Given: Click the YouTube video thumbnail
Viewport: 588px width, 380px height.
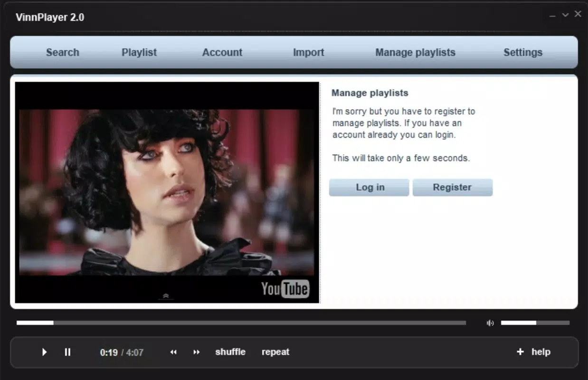Looking at the screenshot, I should (167, 192).
